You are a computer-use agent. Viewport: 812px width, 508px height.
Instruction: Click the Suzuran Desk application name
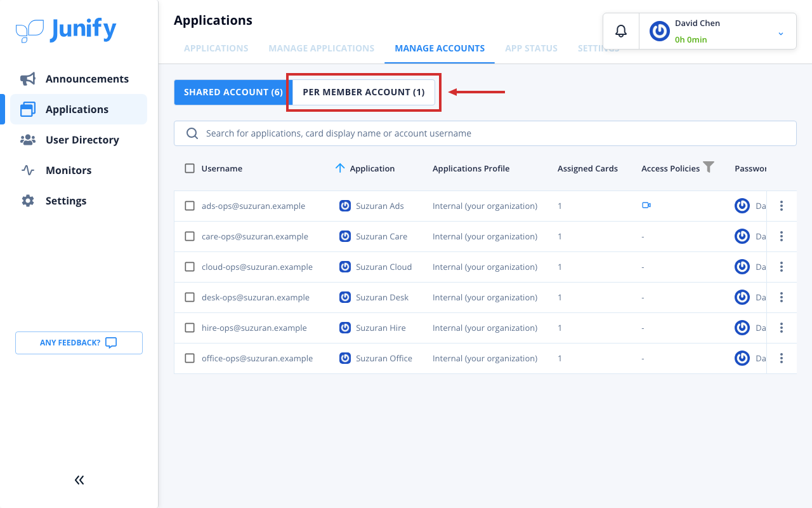click(382, 297)
